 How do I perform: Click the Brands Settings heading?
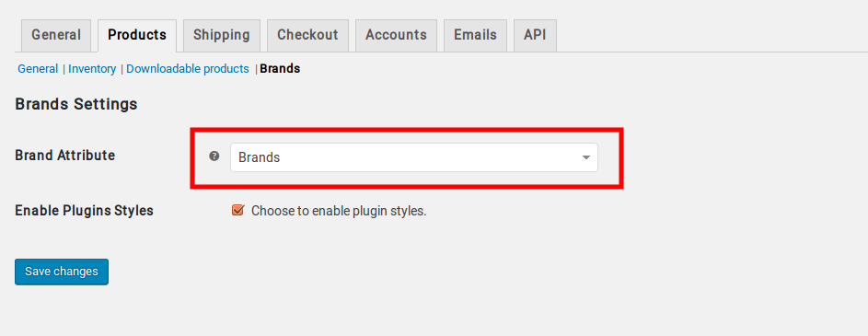[76, 104]
